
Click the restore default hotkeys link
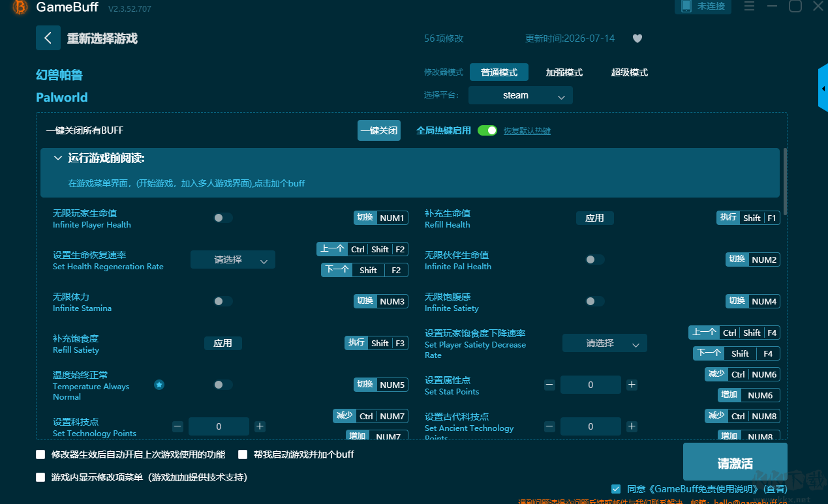[x=527, y=130]
